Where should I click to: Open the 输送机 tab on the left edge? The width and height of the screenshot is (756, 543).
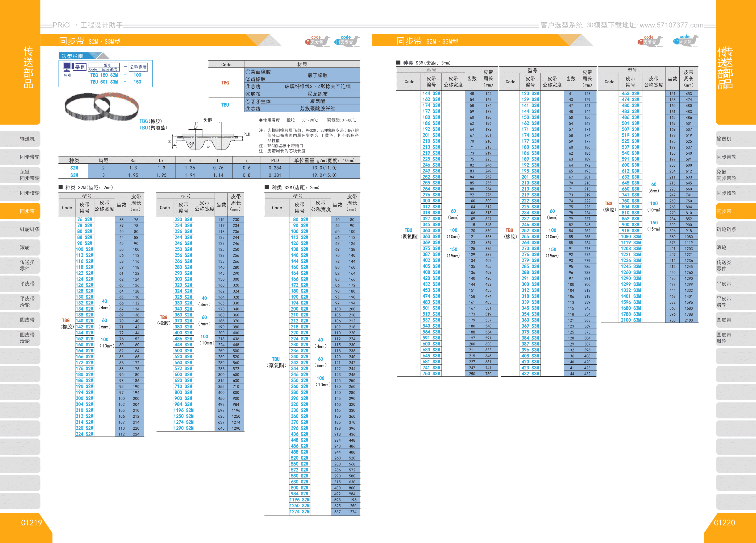(x=20, y=139)
